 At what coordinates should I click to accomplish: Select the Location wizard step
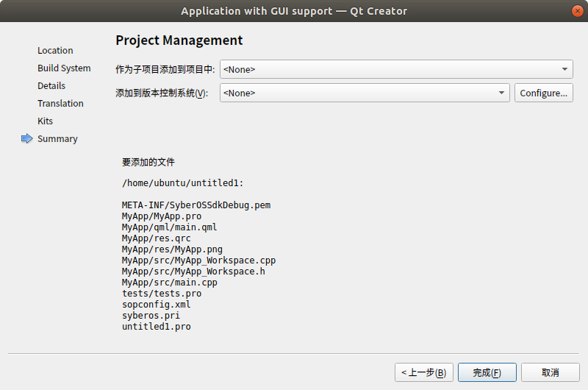point(55,51)
